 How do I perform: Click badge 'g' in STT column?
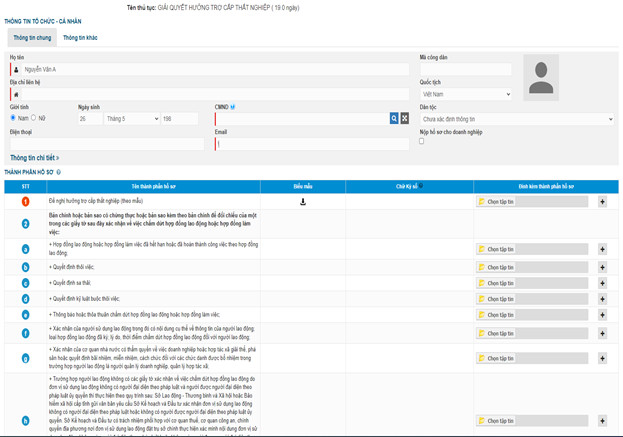click(25, 358)
